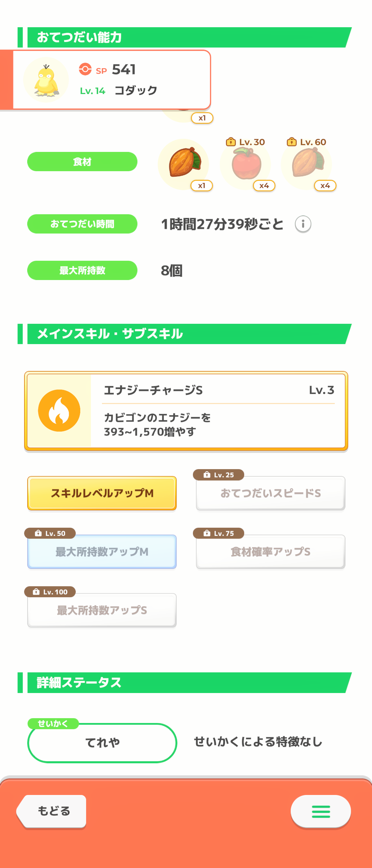This screenshot has width=372, height=868.
Task: Tap the info icon beside おてつだい時間
Action: pyautogui.click(x=303, y=224)
